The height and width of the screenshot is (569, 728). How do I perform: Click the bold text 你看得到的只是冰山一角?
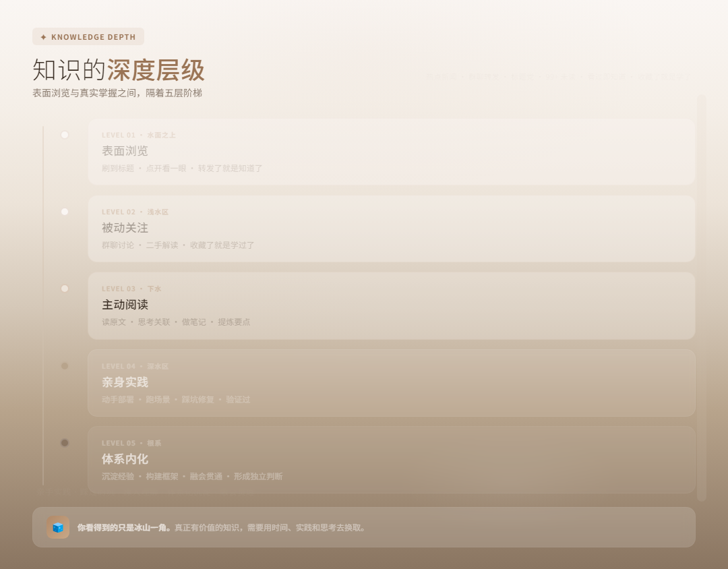[x=123, y=528]
